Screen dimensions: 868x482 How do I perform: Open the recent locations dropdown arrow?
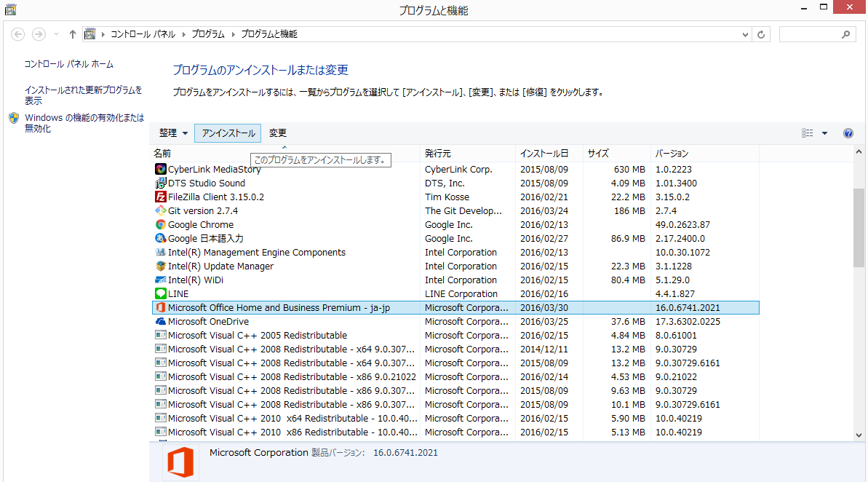point(56,34)
